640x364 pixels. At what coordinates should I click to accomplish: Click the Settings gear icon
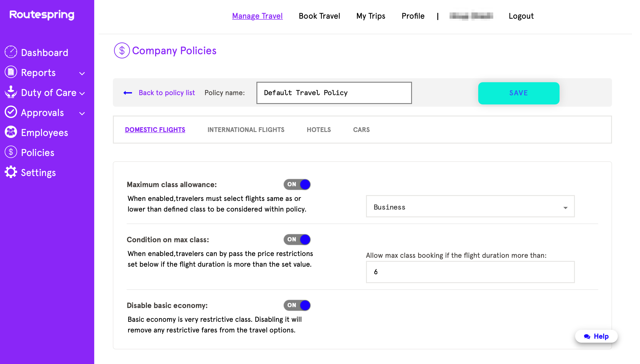tap(11, 172)
